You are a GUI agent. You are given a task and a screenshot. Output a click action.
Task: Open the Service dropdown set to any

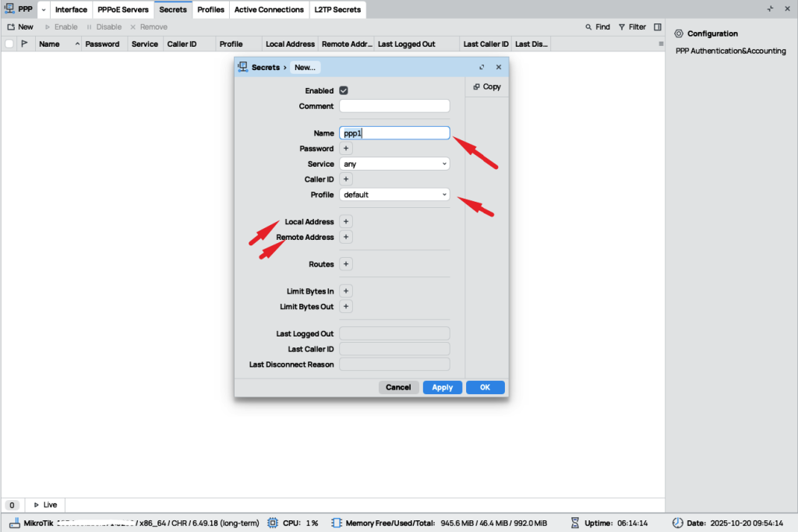[395, 164]
